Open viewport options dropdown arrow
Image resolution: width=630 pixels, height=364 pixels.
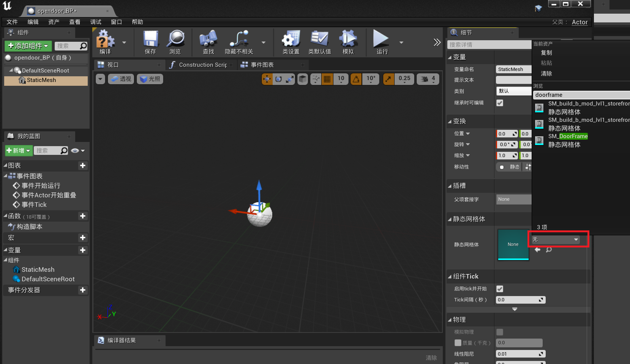point(100,79)
